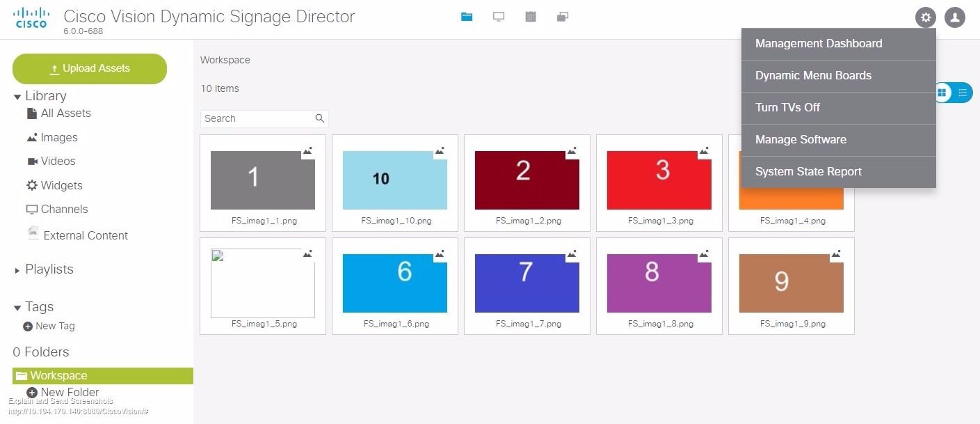Open the monitor icon in the top bar
The height and width of the screenshot is (424, 980).
(x=499, y=17)
